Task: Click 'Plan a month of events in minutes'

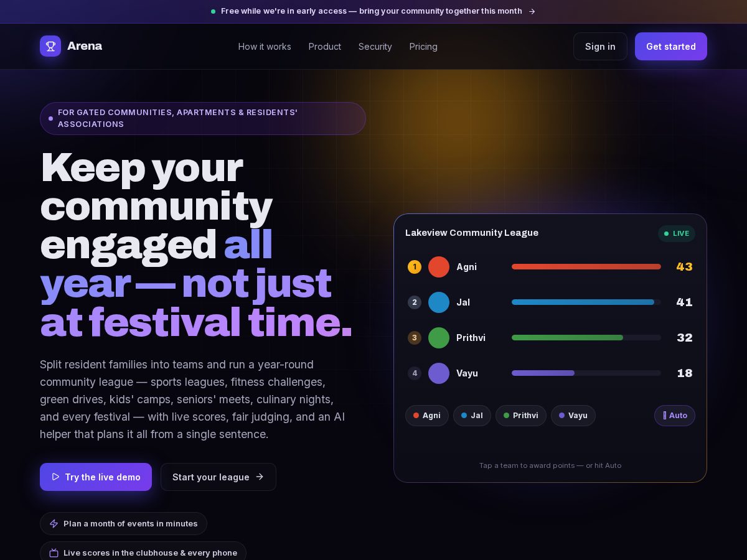Action: tap(131, 524)
